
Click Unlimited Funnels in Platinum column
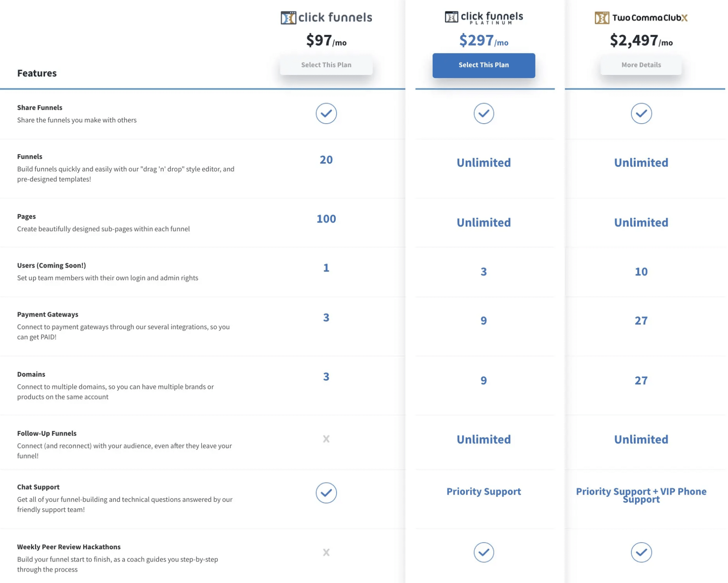tap(484, 163)
